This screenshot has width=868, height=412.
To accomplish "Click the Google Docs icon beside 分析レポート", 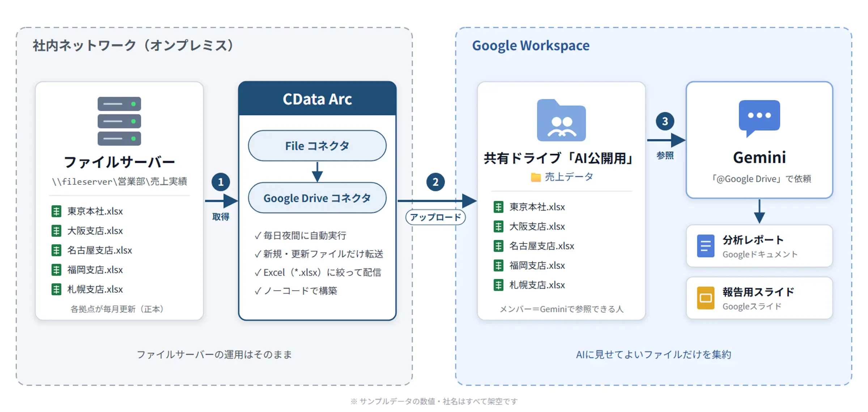I will click(705, 246).
